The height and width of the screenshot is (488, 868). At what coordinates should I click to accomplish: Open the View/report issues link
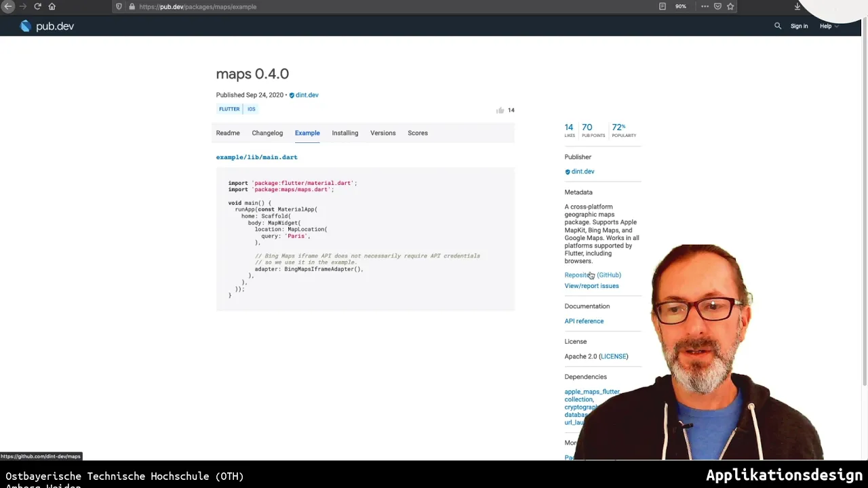point(591,286)
